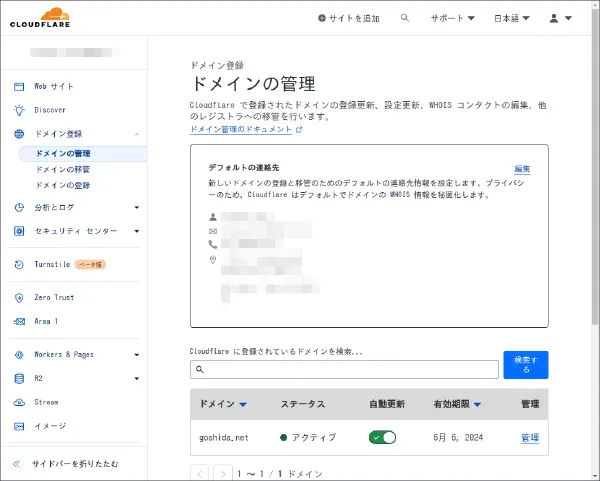Click the 分析とログ pie chart icon
Viewport: 600px width, 481px height.
(19, 207)
